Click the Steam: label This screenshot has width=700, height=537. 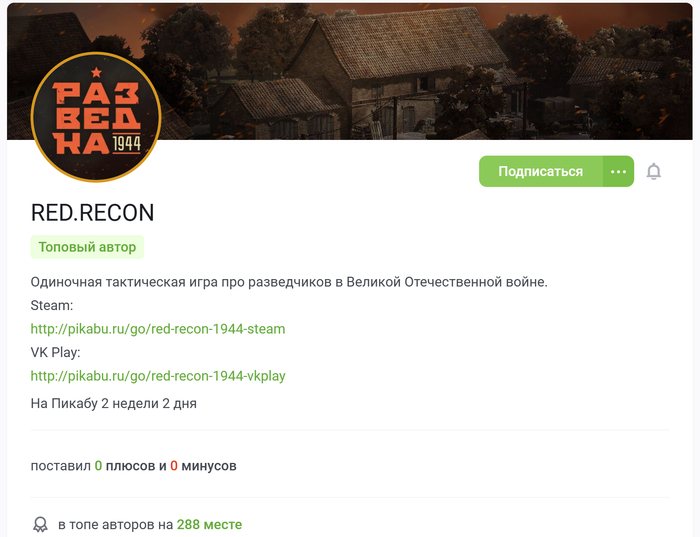coord(52,305)
